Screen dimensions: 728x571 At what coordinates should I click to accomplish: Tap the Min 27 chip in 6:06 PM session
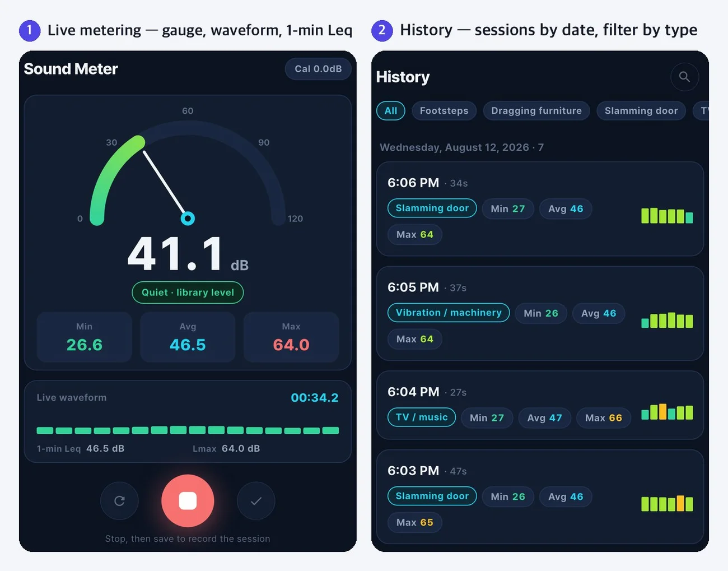coord(508,208)
